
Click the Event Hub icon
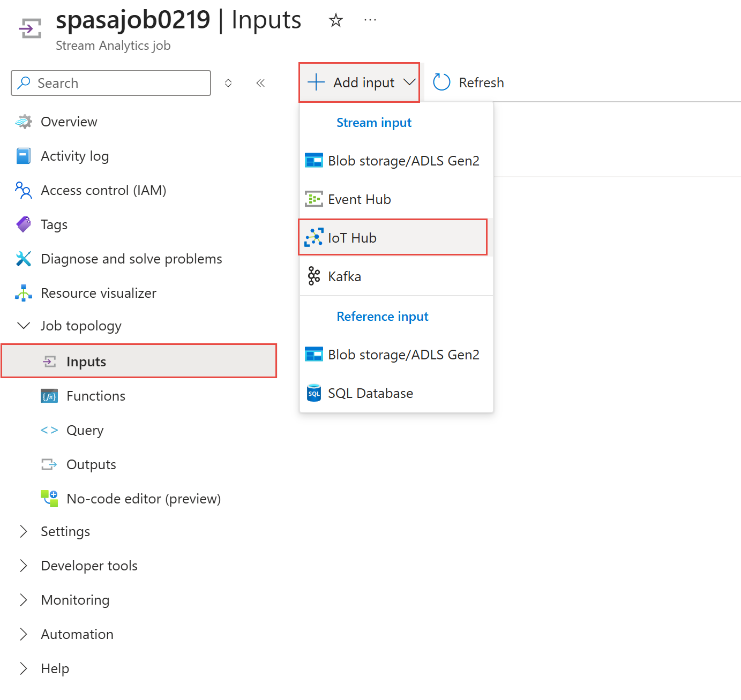click(x=313, y=199)
